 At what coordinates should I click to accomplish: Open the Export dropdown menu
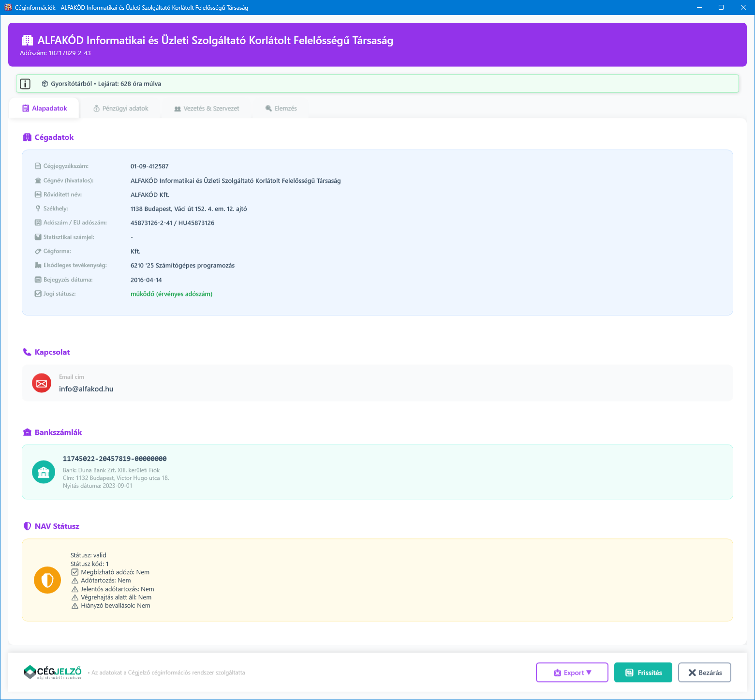tap(572, 672)
